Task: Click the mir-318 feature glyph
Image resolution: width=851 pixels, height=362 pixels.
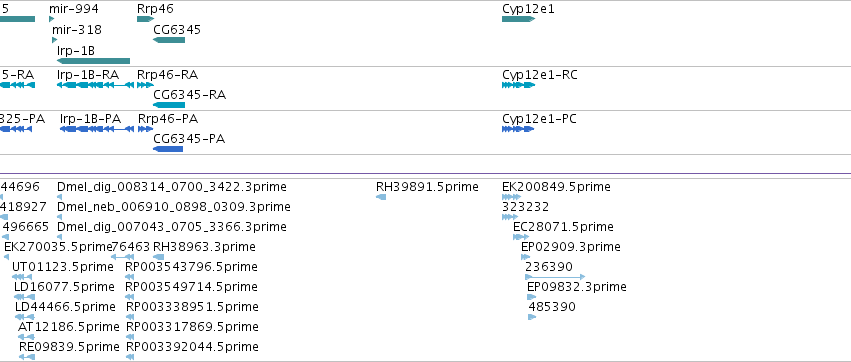Action: (54, 40)
